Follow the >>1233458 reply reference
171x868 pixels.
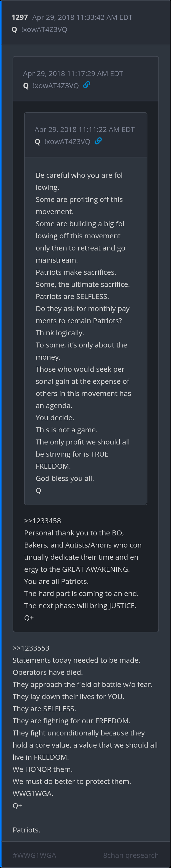point(42,521)
